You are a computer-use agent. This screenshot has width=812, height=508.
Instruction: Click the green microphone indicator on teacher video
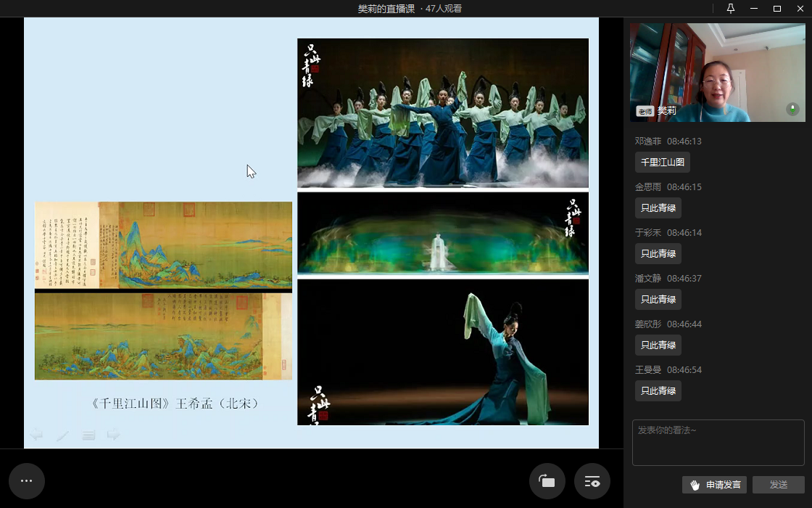(792, 109)
